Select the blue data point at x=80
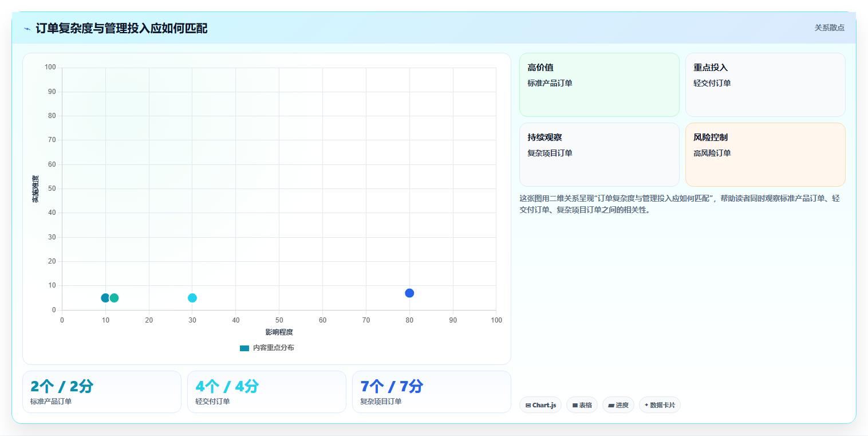868x436 pixels. click(409, 293)
